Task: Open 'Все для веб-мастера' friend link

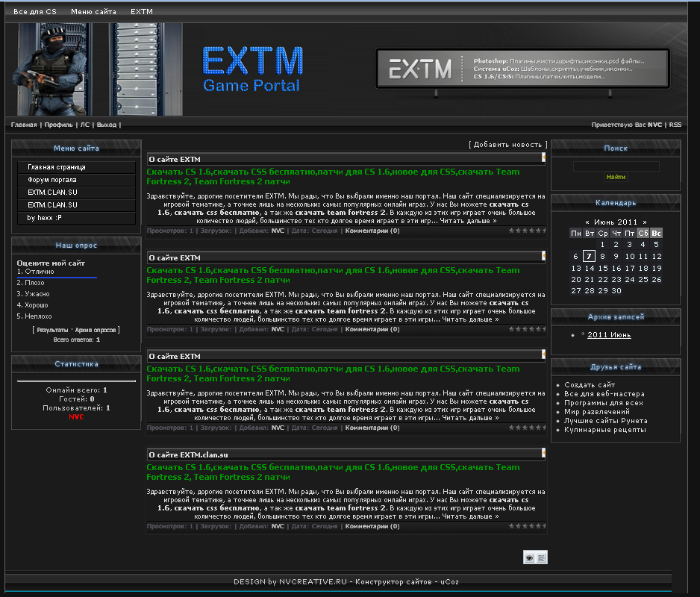Action: coord(604,394)
